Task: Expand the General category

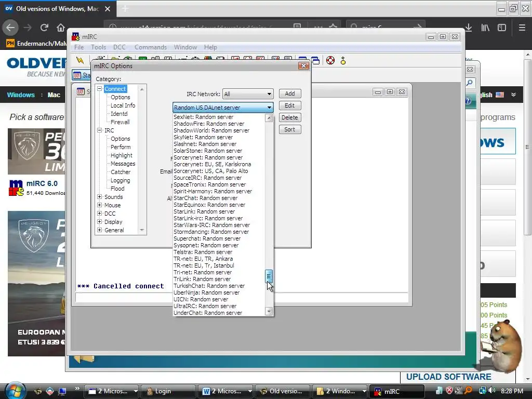Action: click(99, 230)
